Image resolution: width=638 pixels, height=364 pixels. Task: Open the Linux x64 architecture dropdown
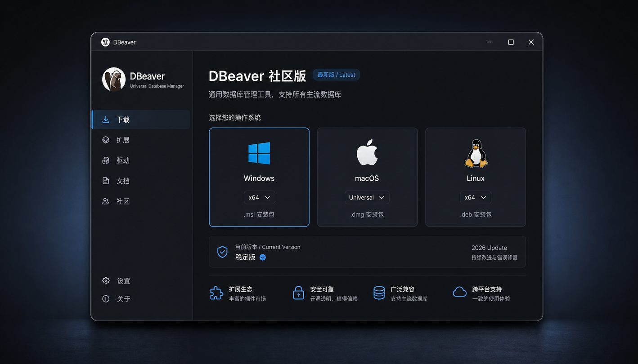coord(476,198)
